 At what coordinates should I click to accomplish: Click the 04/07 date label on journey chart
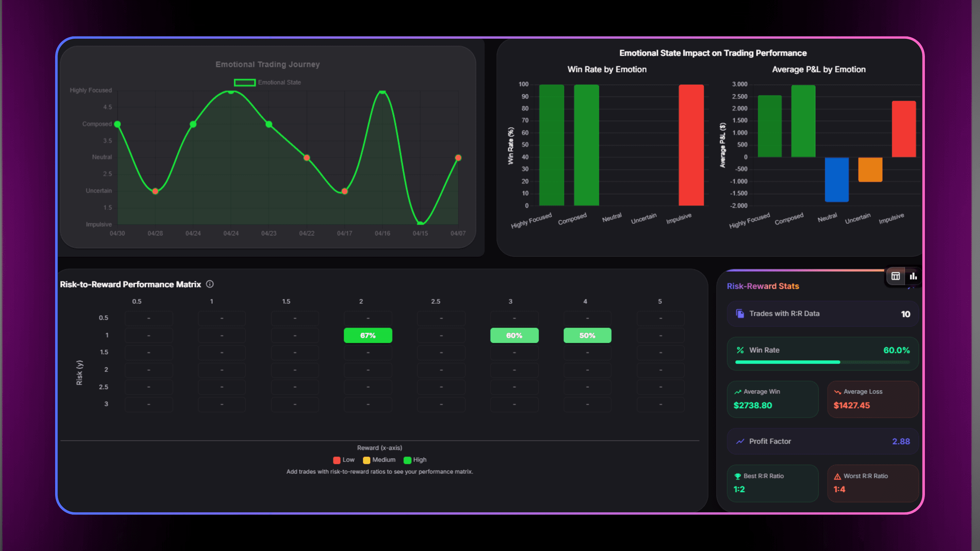458,233
